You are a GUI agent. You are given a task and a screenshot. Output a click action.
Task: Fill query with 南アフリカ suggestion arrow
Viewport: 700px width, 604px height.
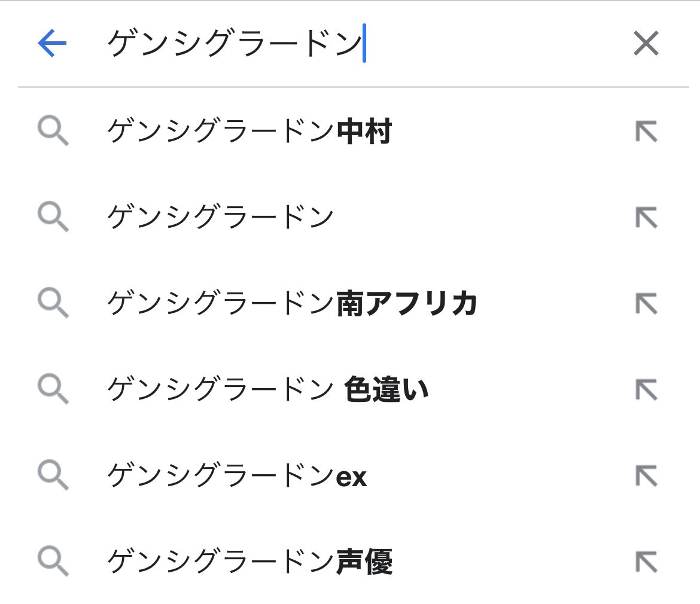pos(646,304)
